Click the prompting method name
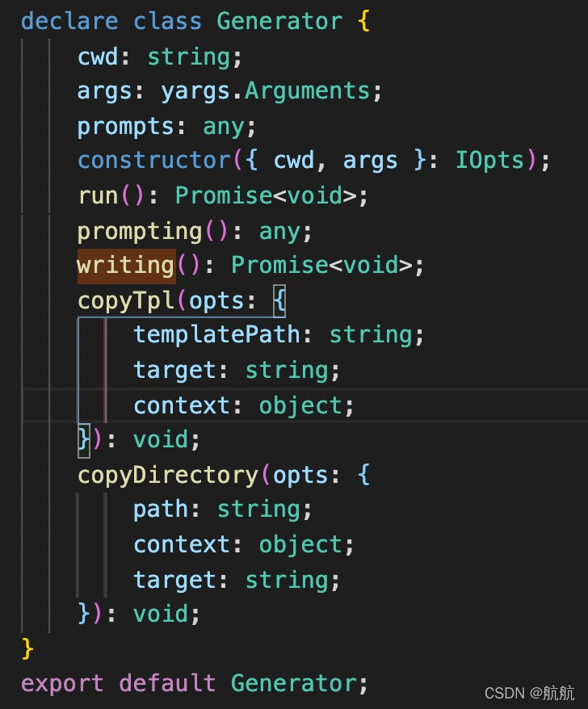This screenshot has width=588, height=709. (x=140, y=231)
